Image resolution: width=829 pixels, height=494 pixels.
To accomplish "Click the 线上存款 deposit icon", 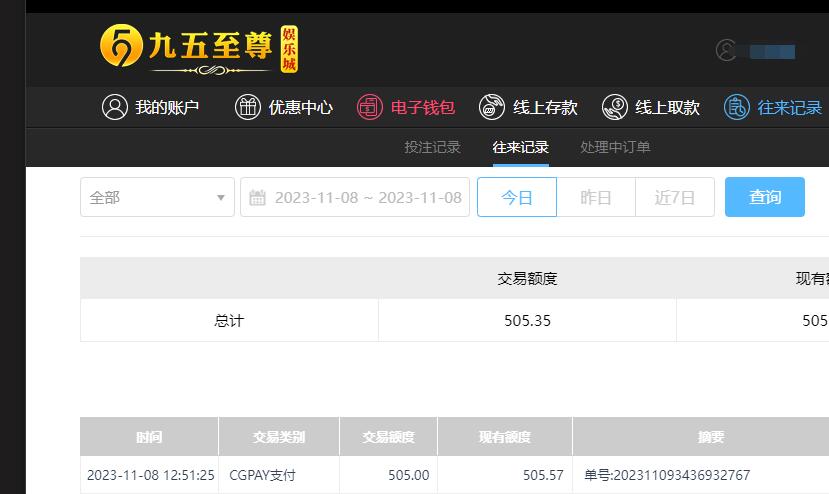I will pyautogui.click(x=492, y=107).
